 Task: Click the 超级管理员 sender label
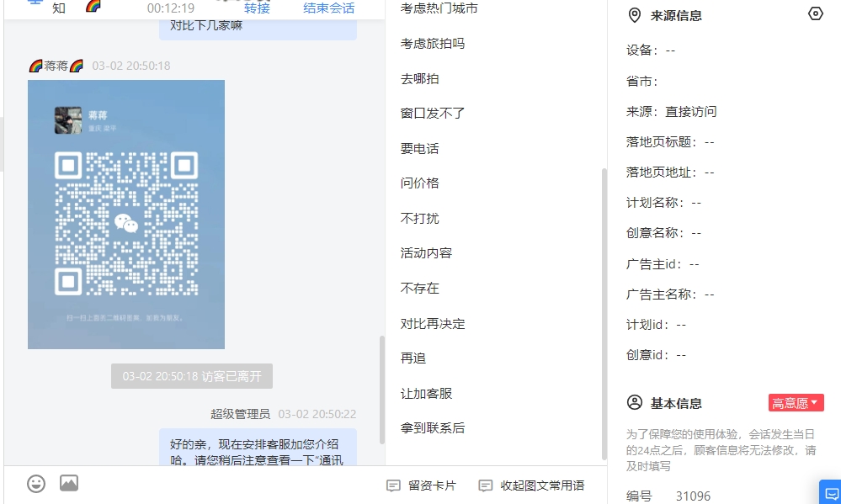click(x=240, y=414)
